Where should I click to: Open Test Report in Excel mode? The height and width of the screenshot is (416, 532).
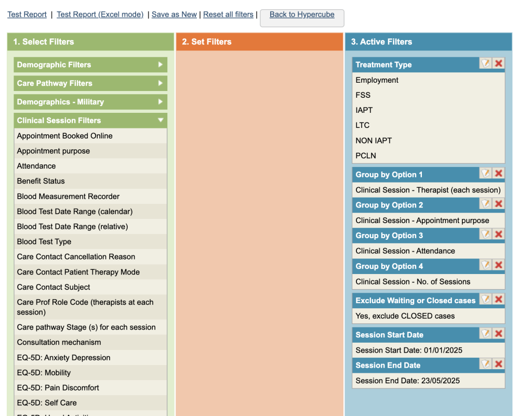100,15
